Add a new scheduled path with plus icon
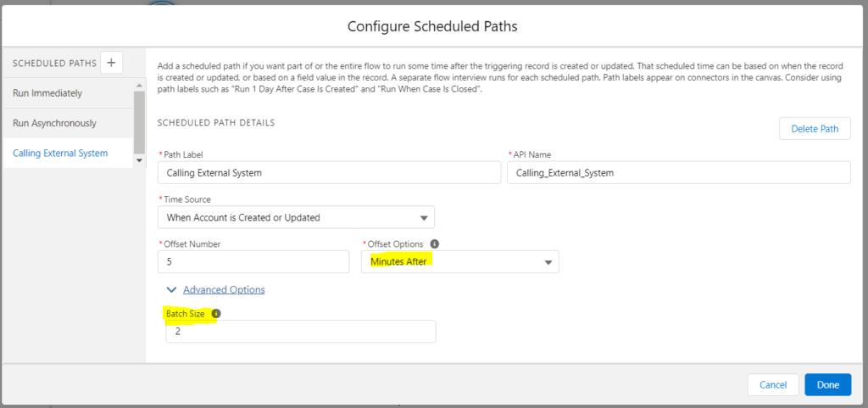The width and height of the screenshot is (868, 408). tap(112, 63)
